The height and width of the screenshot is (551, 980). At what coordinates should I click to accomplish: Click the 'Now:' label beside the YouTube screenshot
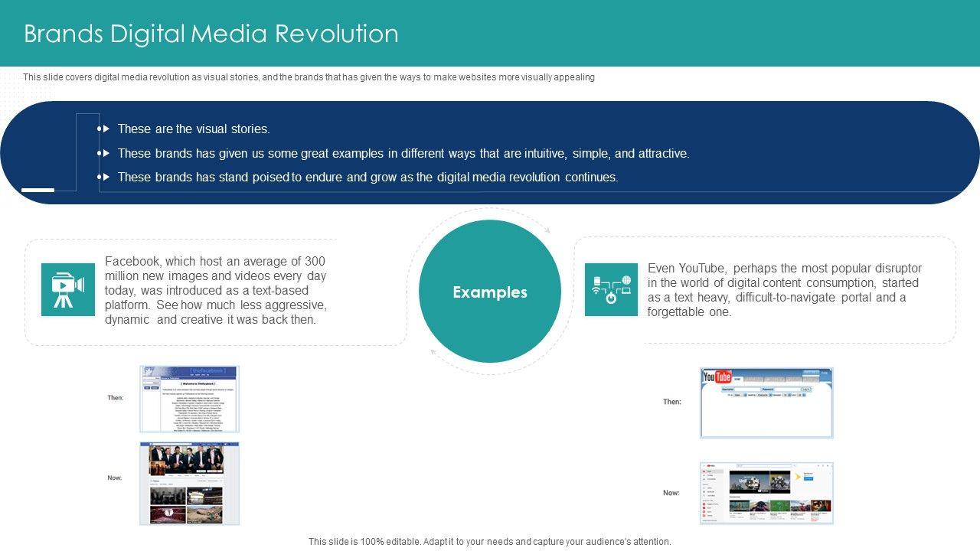671,493
